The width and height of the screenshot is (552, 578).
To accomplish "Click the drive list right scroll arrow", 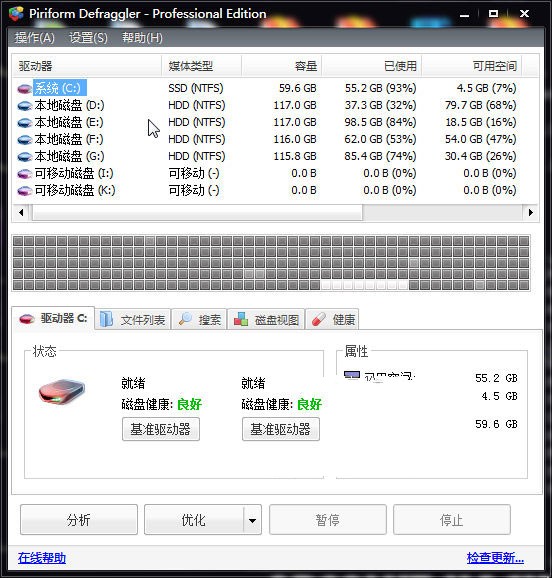I will [x=530, y=213].
